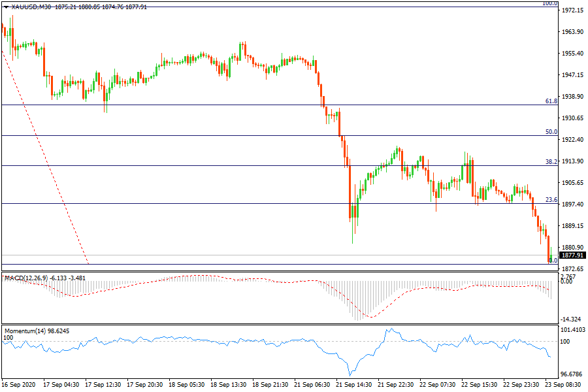Click the 100.0 Fibonacci level label
The height and width of the screenshot is (392, 588).
click(550, 3)
